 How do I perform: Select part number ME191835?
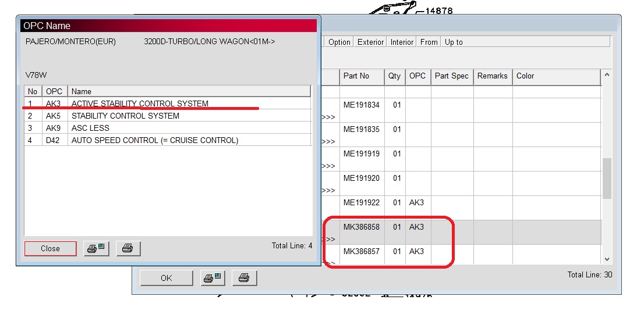[x=362, y=129]
